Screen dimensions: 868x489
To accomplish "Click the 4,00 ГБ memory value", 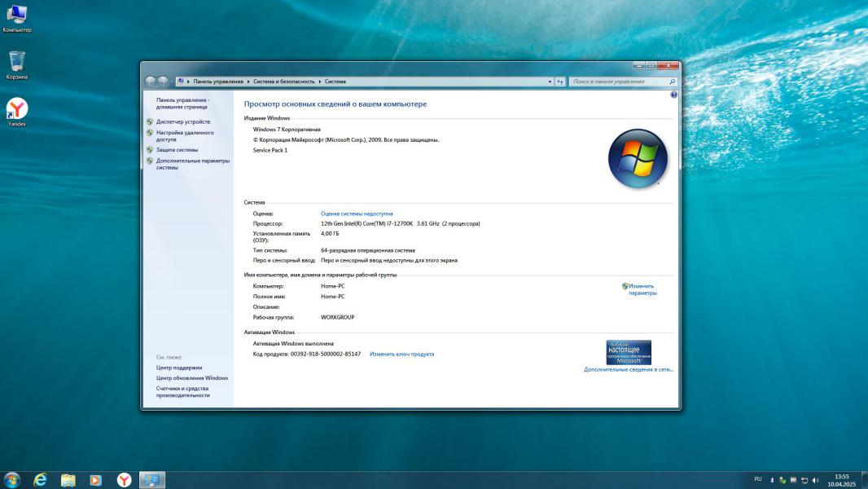I will 330,234.
